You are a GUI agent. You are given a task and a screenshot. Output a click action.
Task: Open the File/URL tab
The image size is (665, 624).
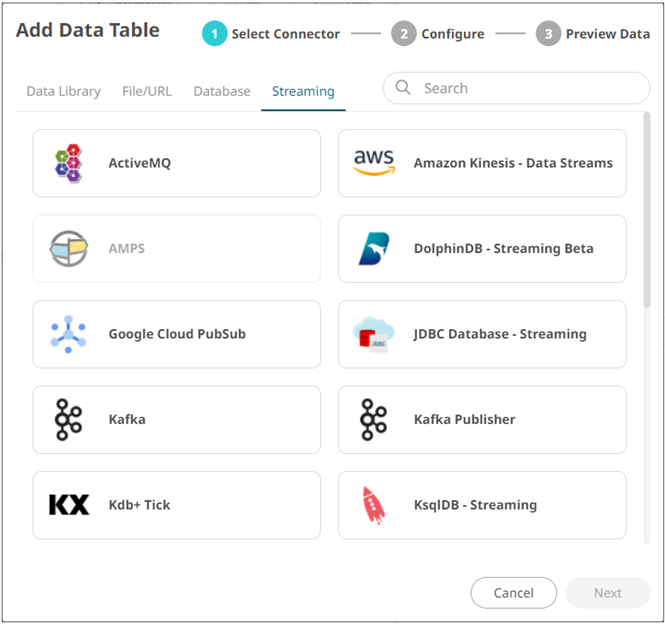coord(147,91)
